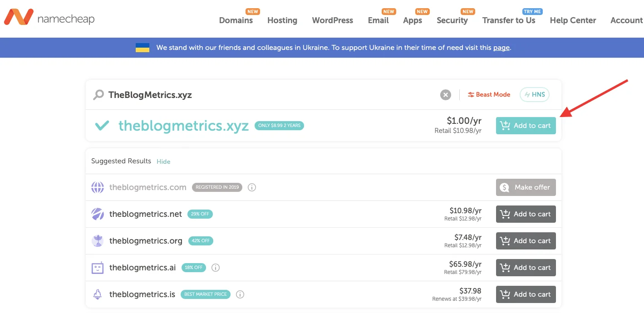The width and height of the screenshot is (644, 313).
Task: Add theblogmetrics.xyz to cart
Action: pos(526,126)
